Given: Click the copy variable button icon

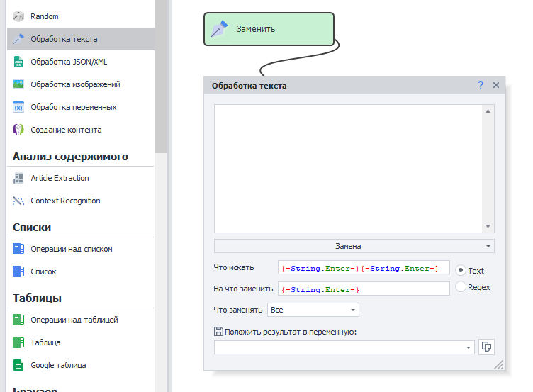Looking at the screenshot, I should [486, 347].
